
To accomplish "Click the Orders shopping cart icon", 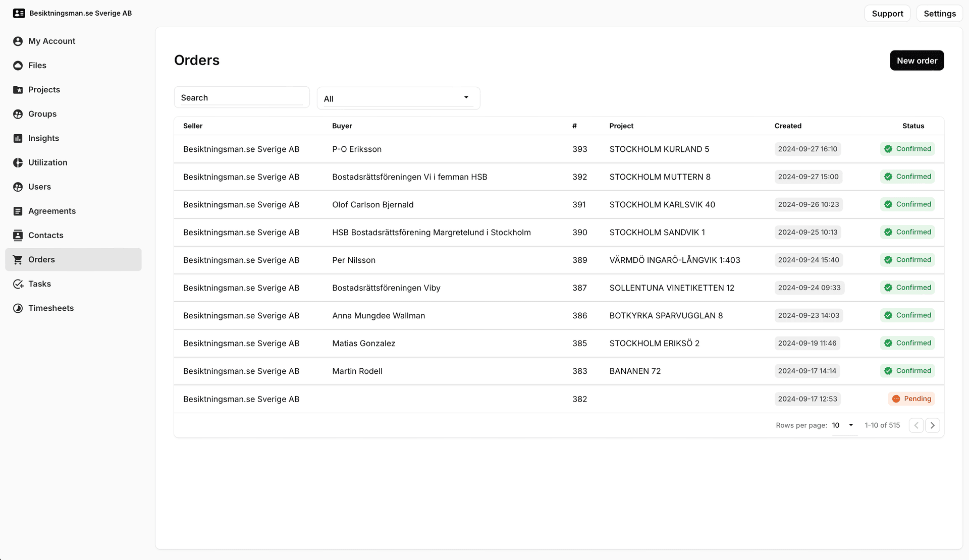I will (x=18, y=260).
